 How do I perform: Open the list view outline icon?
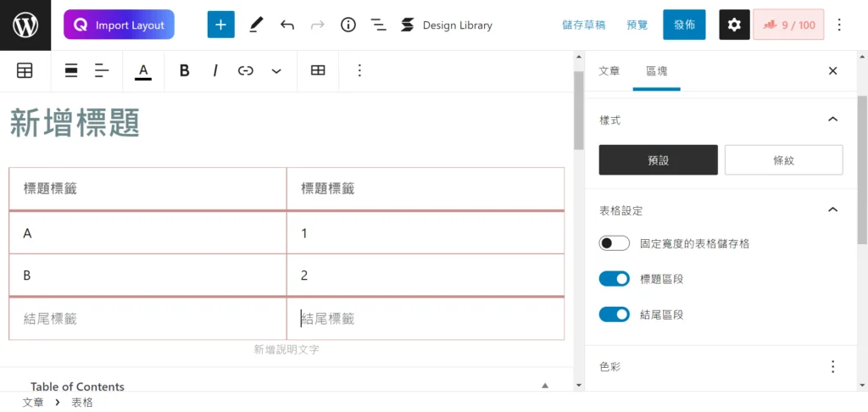pyautogui.click(x=379, y=25)
